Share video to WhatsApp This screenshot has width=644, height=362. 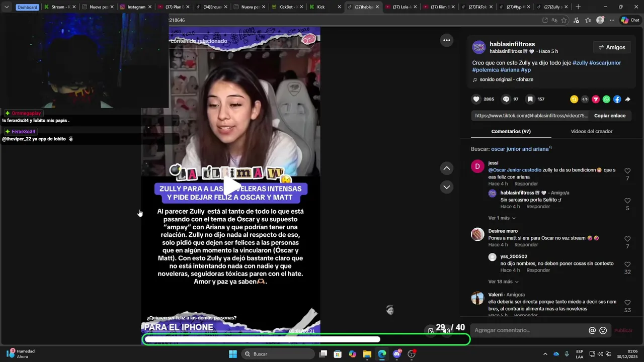[x=606, y=99]
